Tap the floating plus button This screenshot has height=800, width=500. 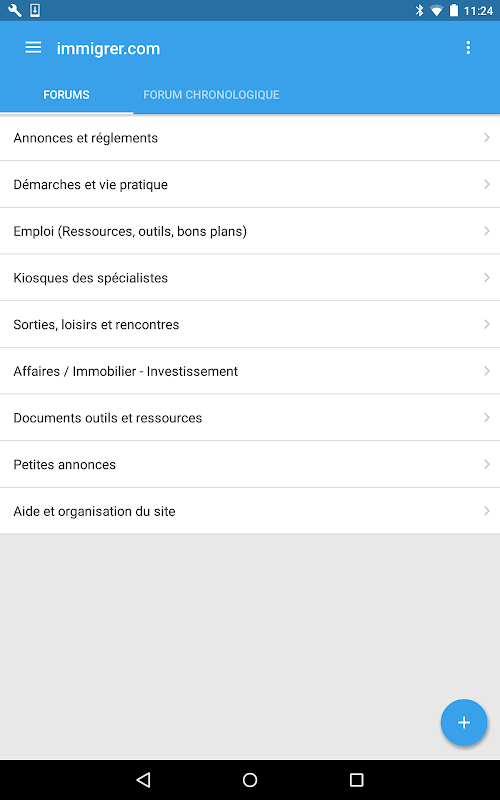point(464,722)
